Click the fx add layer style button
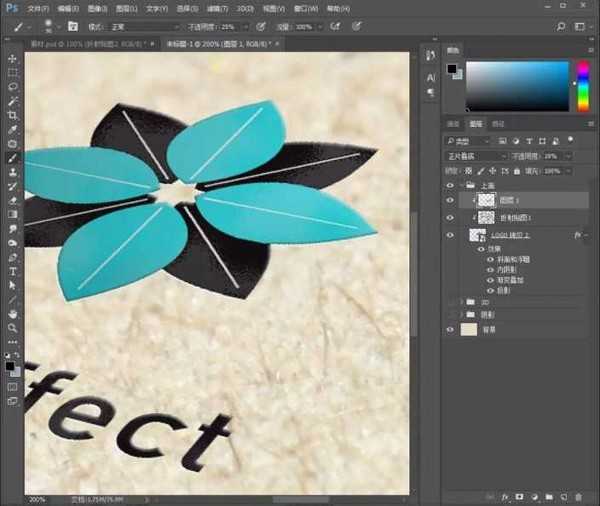 [505, 495]
